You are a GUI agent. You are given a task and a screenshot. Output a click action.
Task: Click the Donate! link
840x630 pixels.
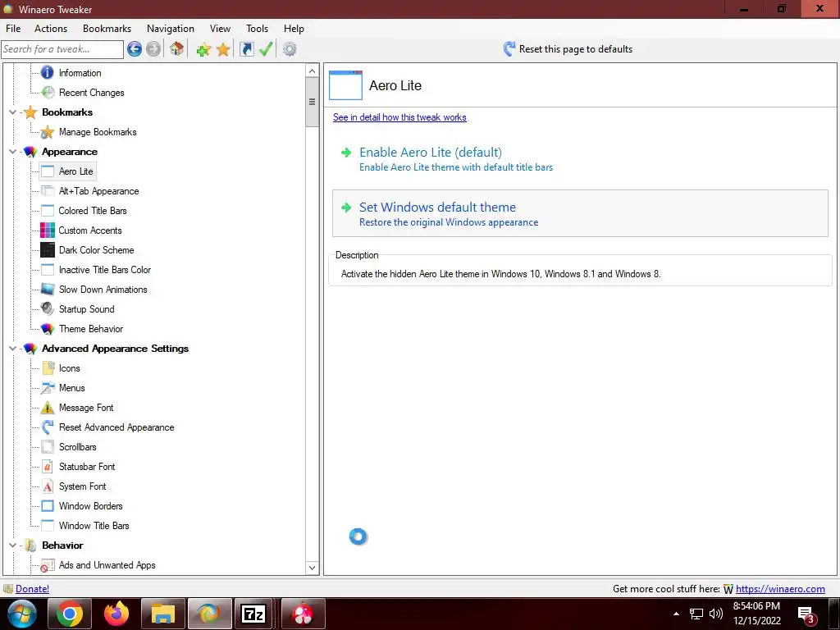tap(32, 589)
